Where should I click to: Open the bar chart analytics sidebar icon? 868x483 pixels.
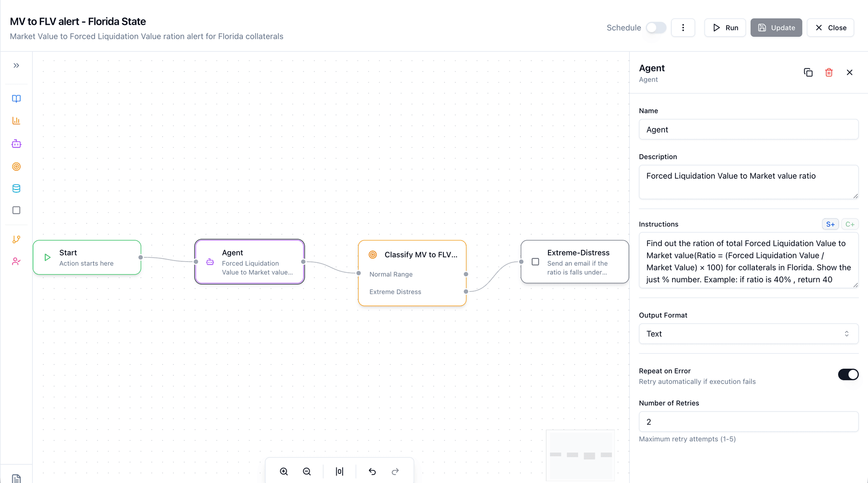16,120
